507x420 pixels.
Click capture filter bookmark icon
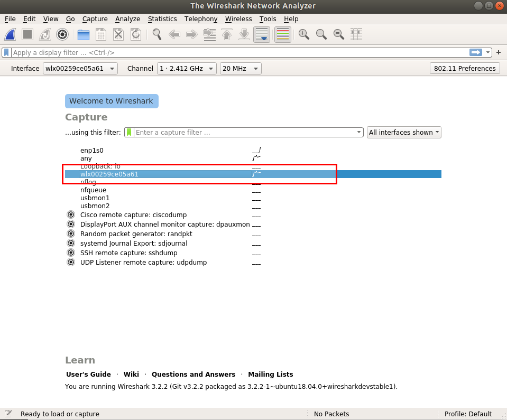point(129,133)
